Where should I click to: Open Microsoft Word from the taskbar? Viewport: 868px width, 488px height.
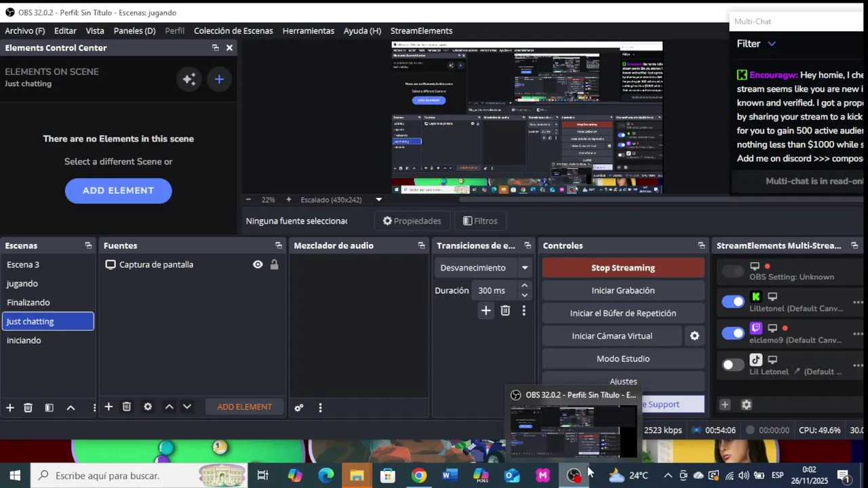click(x=450, y=476)
